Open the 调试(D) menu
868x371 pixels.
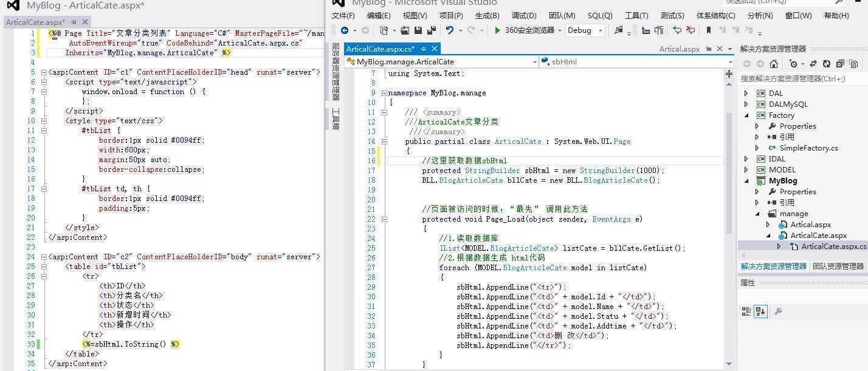tap(524, 16)
